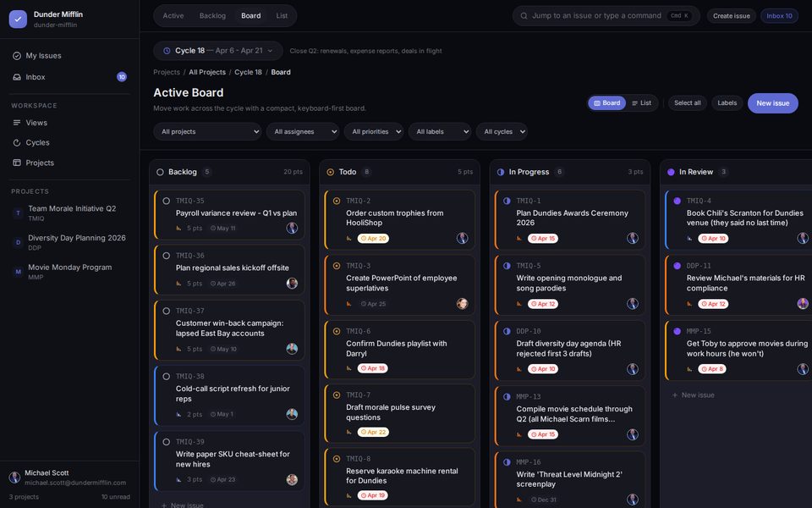The height and width of the screenshot is (508, 812).
Task: Go to All Projects breadcrumb link
Action: (207, 72)
